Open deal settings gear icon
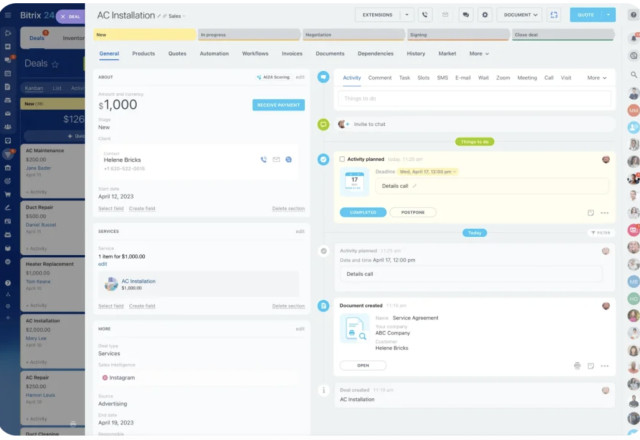The height and width of the screenshot is (440, 640). click(485, 15)
